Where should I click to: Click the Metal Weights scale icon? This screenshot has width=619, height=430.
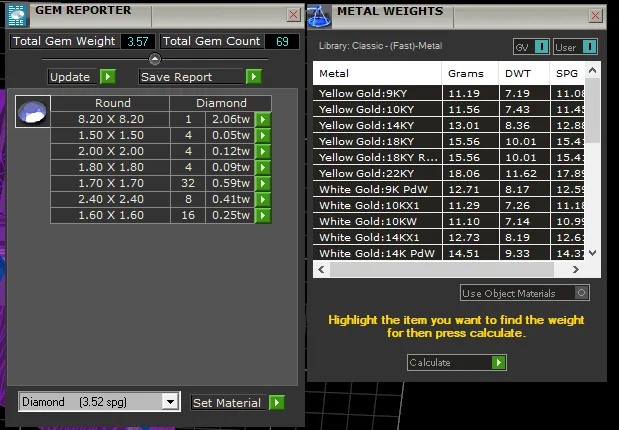319,17
